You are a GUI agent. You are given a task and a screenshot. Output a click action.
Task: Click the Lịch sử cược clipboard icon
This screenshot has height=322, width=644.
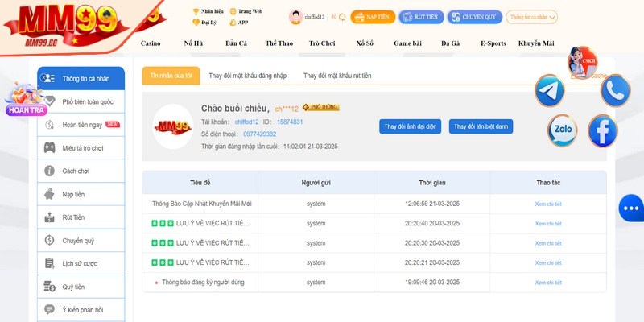click(x=49, y=263)
